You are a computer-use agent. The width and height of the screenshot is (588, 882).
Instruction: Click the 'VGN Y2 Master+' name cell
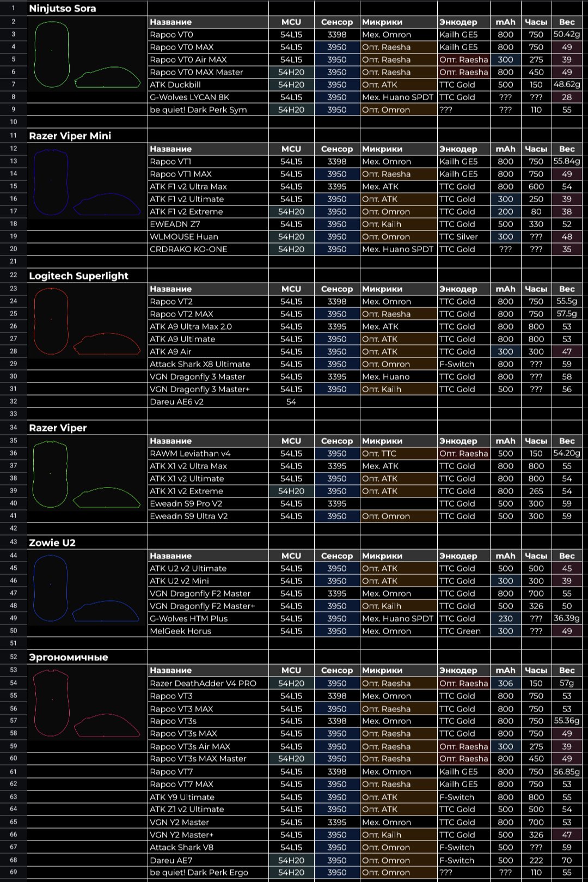[209, 835]
